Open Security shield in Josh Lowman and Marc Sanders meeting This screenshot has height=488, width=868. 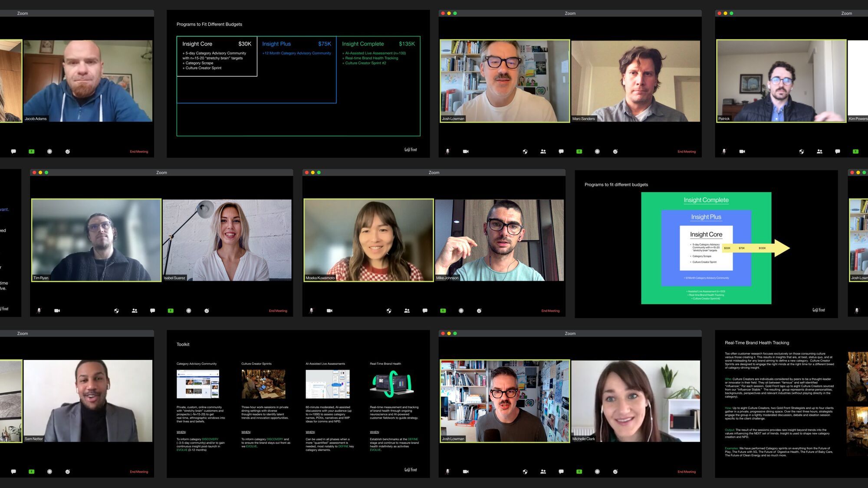[525, 151]
